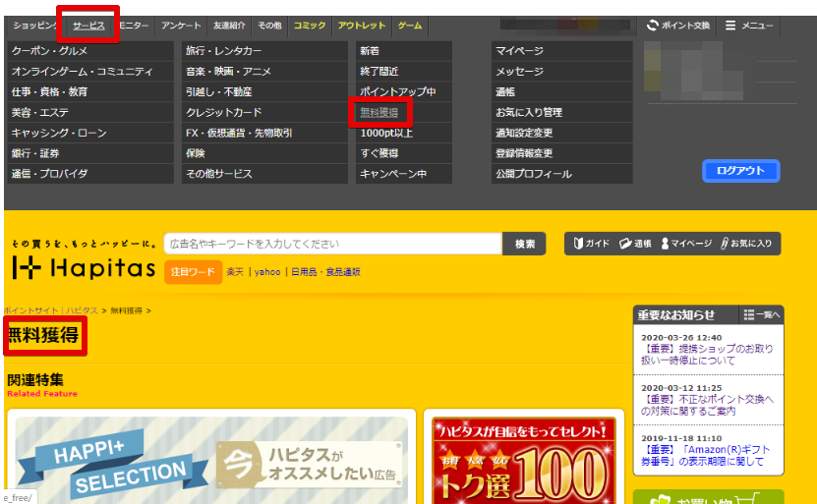Open the Amazon gift notice link
817x504 pixels.
707,455
